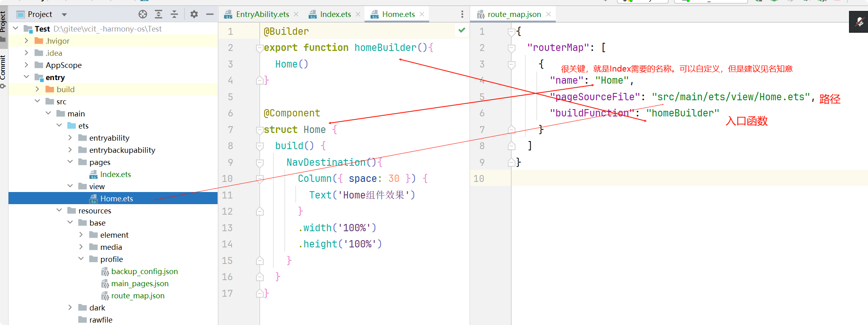Select Index.ets file under pages
The height and width of the screenshot is (325, 868).
click(115, 174)
